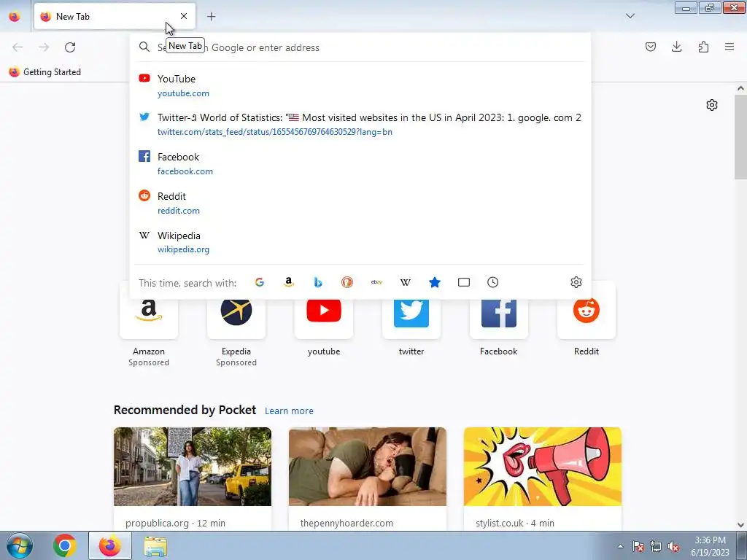
Task: Go back with the back arrow
Action: point(18,47)
